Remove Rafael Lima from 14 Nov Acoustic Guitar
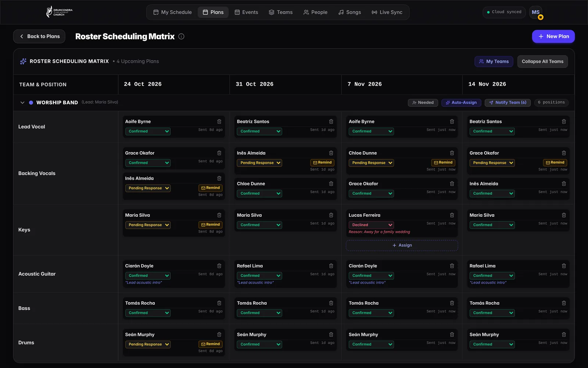 (x=564, y=266)
